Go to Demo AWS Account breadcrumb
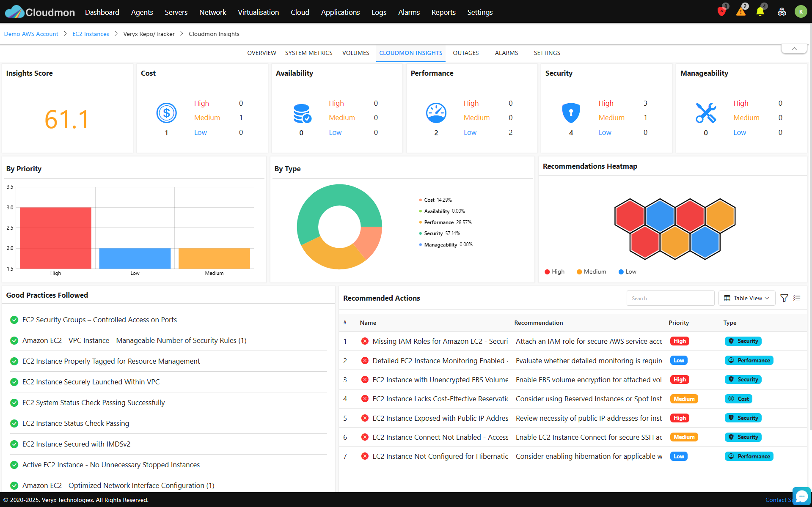The height and width of the screenshot is (507, 812). pyautogui.click(x=31, y=34)
